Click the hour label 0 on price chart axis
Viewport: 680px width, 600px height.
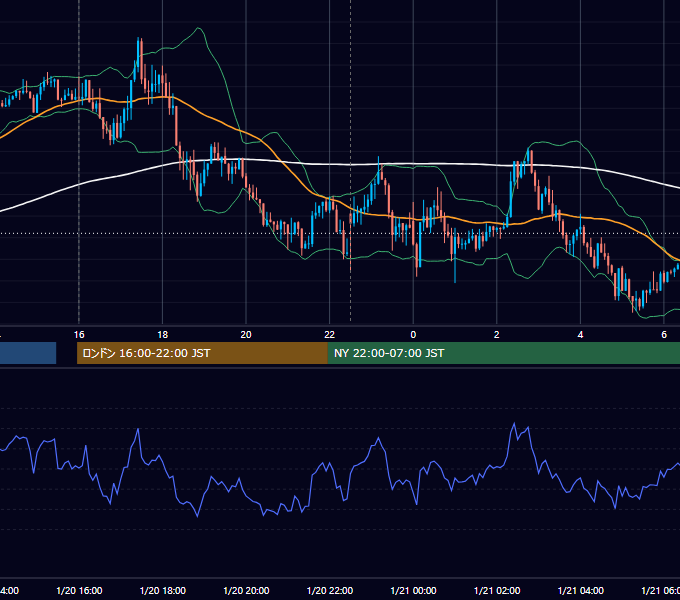click(x=413, y=335)
